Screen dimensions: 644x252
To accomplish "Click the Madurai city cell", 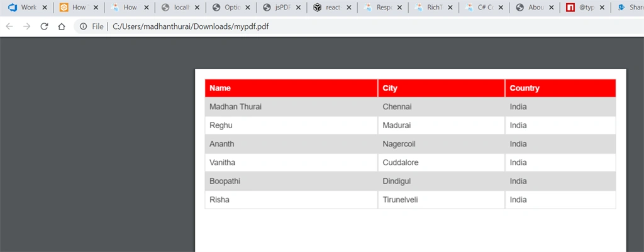I will click(441, 126).
